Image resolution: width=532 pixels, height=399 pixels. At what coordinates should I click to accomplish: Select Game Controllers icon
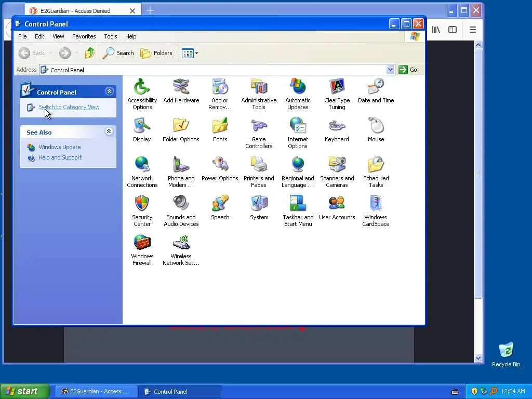click(259, 133)
